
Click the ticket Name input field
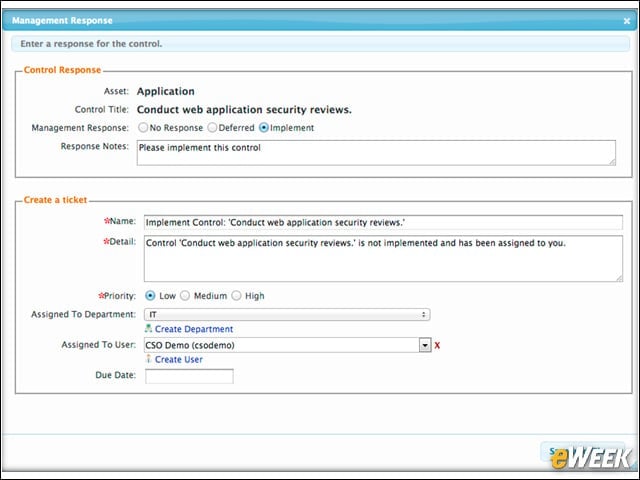[x=383, y=222]
